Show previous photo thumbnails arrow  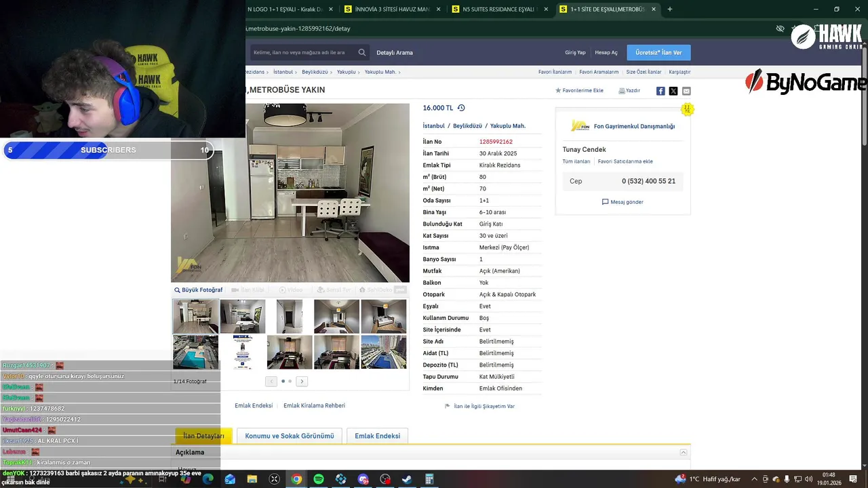coord(271,382)
